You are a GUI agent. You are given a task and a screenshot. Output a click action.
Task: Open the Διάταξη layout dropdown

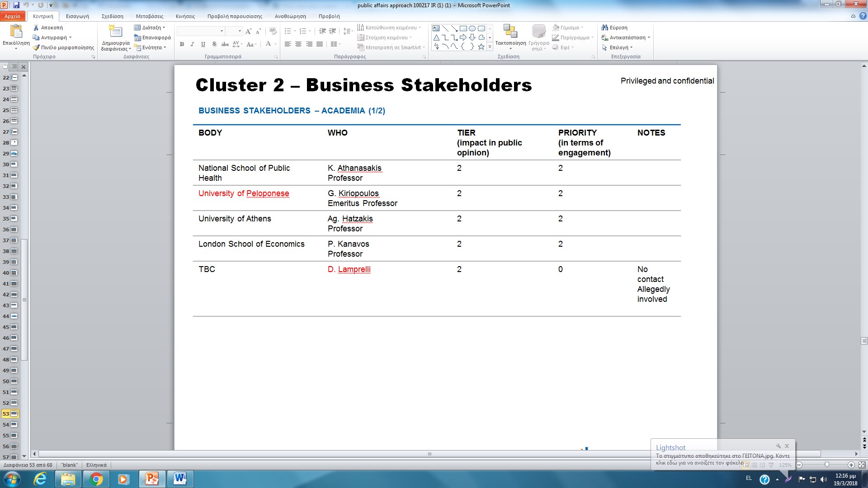pos(150,28)
